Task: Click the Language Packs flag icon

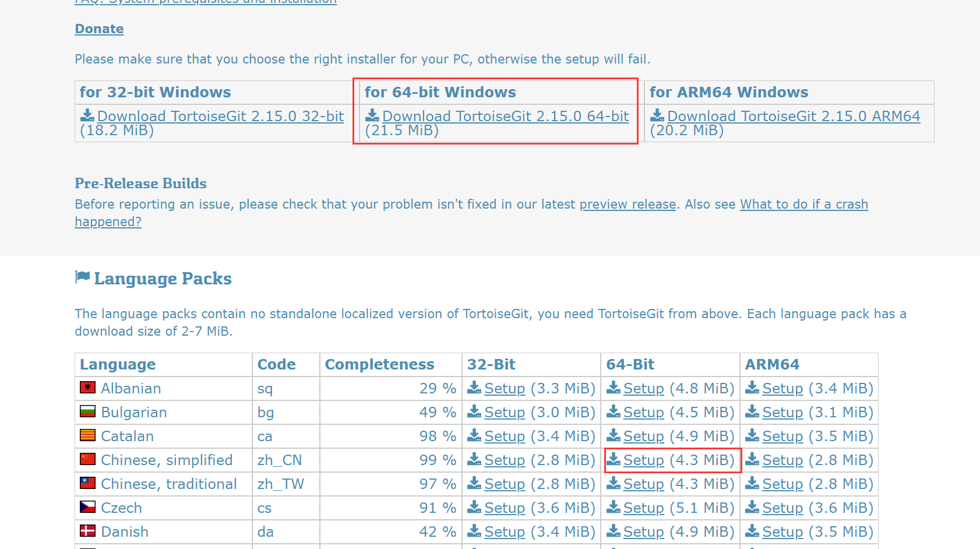Action: (82, 277)
